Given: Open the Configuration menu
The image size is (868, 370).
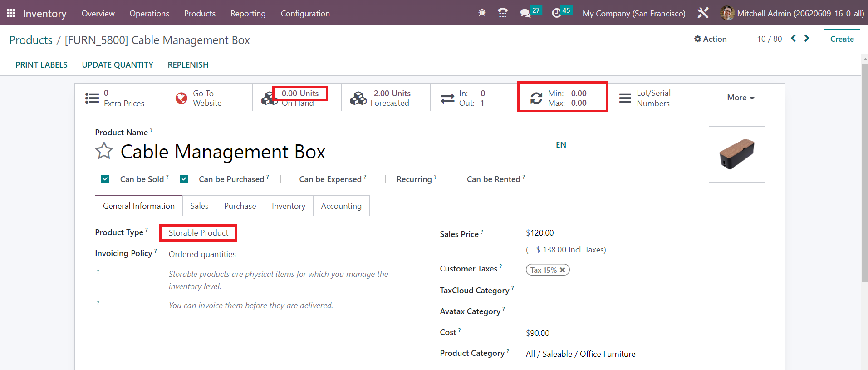Looking at the screenshot, I should (x=305, y=14).
